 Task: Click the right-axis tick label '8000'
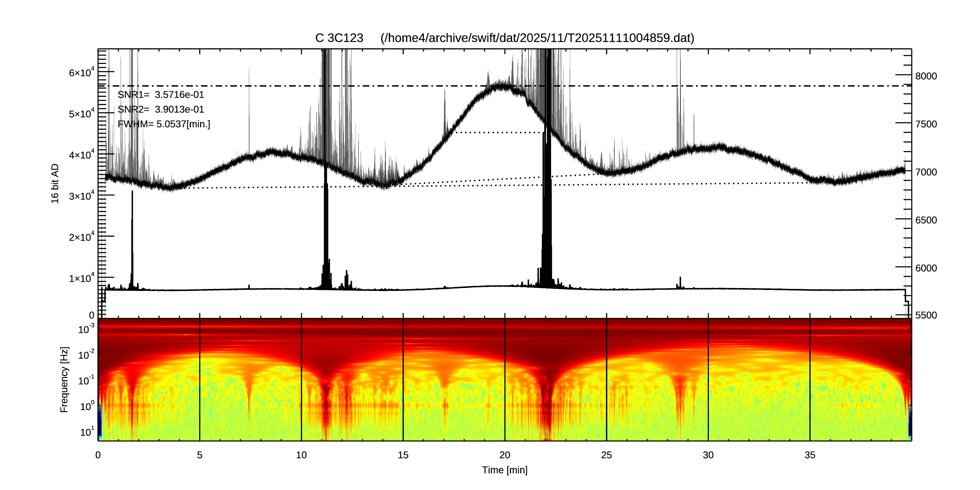point(925,76)
